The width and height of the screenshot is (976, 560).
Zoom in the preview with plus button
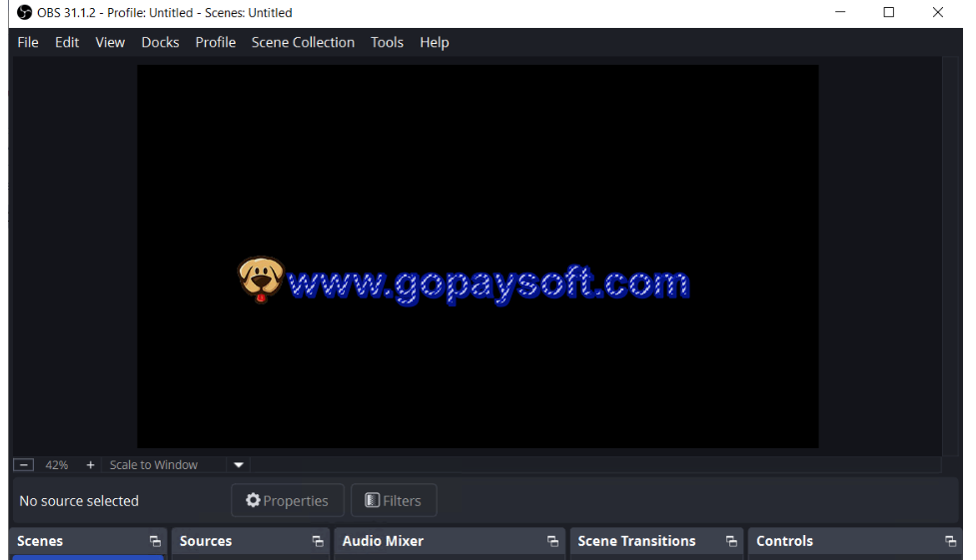tap(90, 465)
